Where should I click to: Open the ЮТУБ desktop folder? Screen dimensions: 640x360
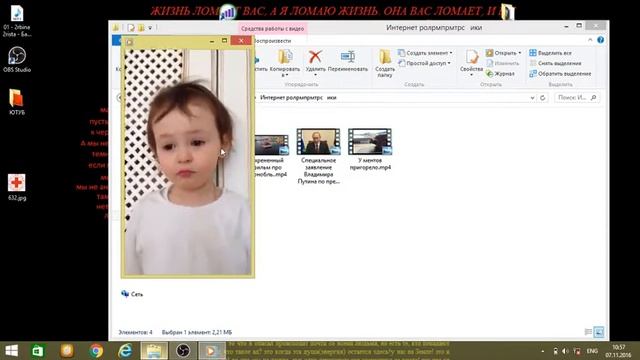click(17, 102)
